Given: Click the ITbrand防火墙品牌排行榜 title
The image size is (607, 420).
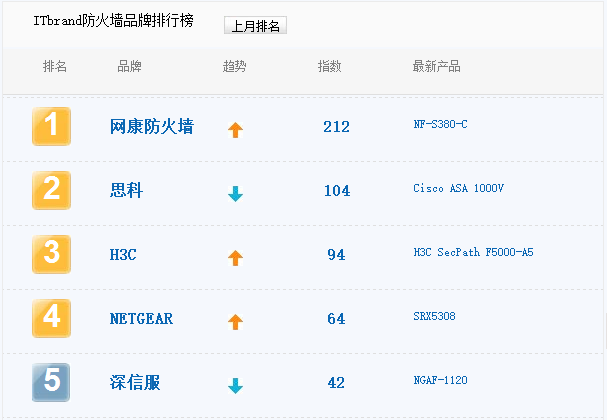Looking at the screenshot, I should (x=113, y=21).
